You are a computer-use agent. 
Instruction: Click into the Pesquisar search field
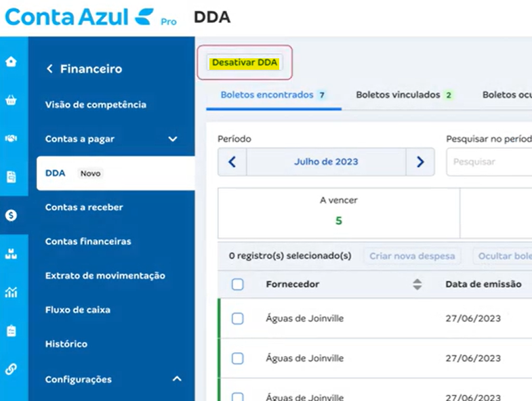[x=489, y=162]
